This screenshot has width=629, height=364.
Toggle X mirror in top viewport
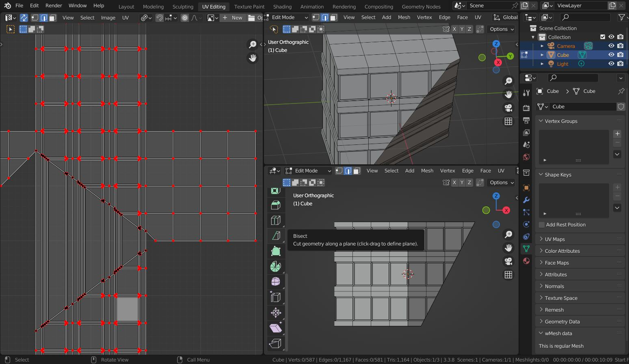[454, 29]
